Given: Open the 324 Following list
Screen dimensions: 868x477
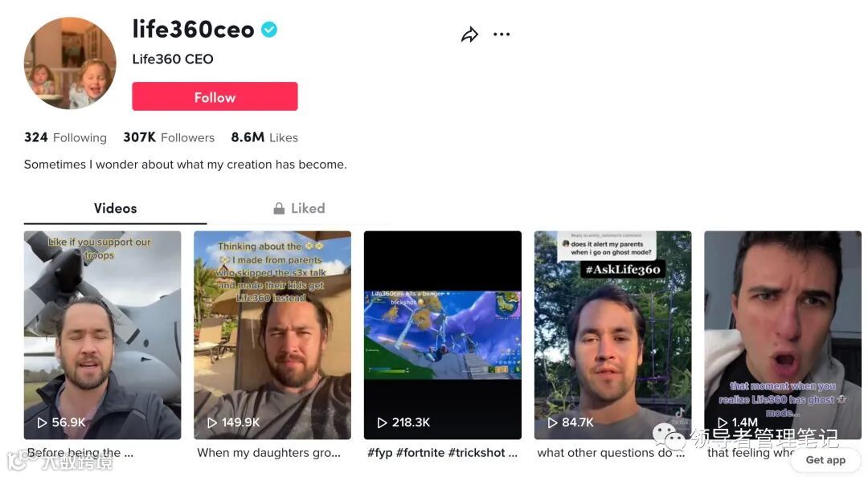Looking at the screenshot, I should click(x=65, y=137).
